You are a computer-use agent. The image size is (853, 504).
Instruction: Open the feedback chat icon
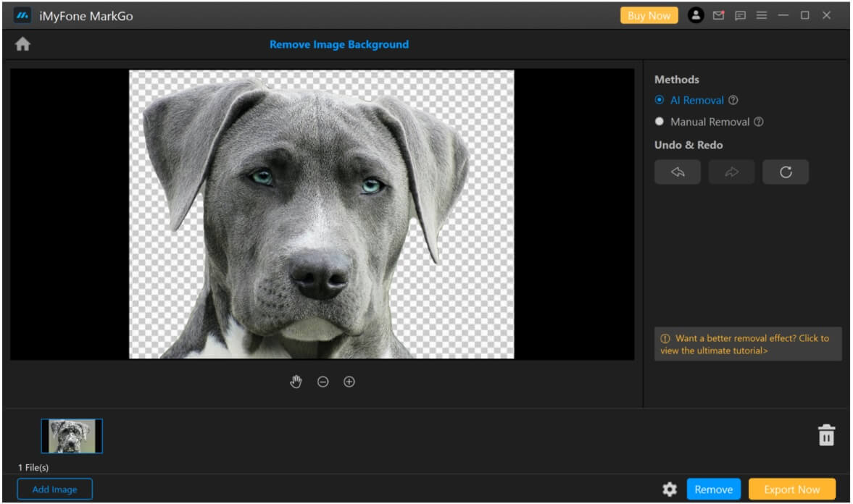(x=740, y=16)
